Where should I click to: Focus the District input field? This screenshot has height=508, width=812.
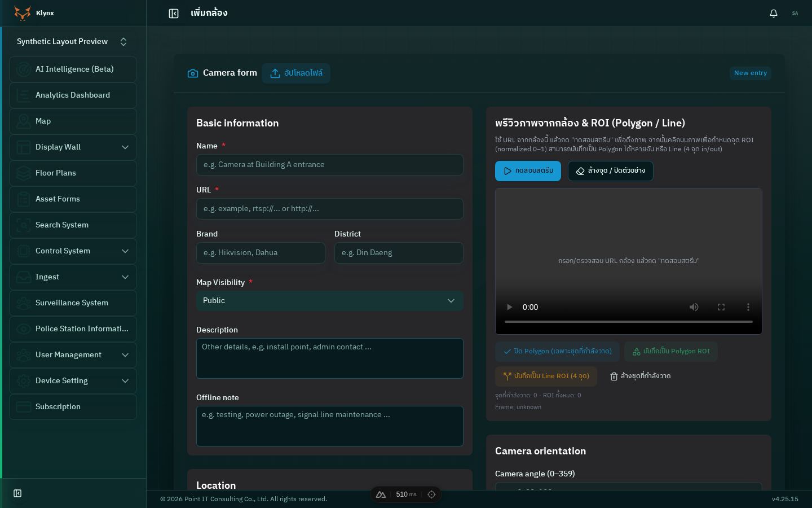coord(399,253)
